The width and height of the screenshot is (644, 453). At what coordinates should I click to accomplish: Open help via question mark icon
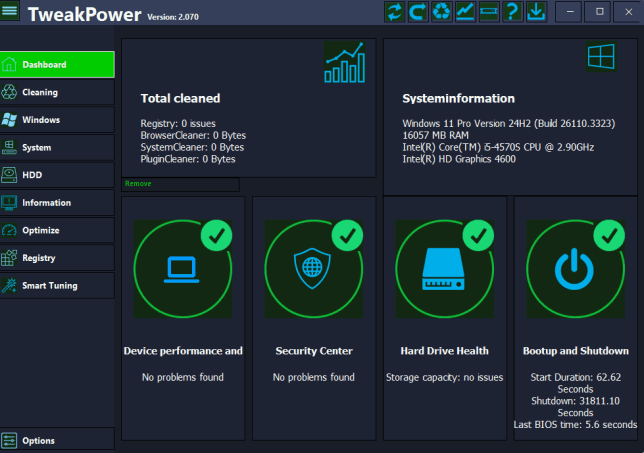coord(512,12)
